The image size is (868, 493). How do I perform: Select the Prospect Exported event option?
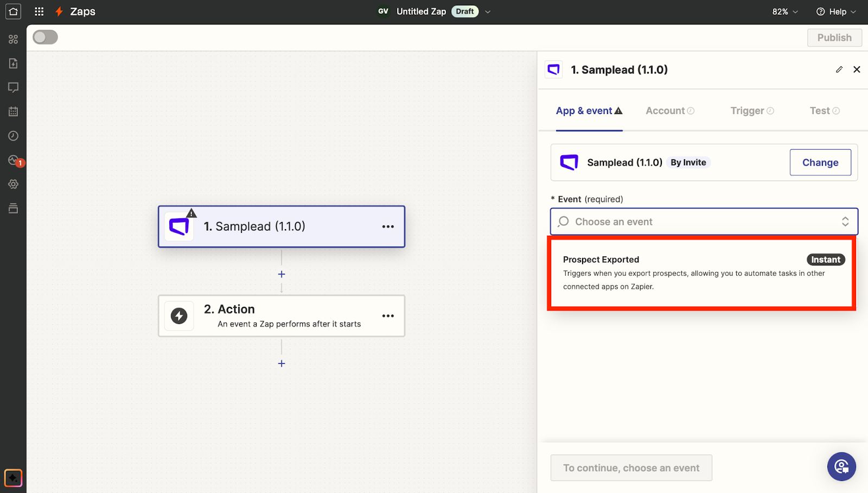click(x=701, y=273)
